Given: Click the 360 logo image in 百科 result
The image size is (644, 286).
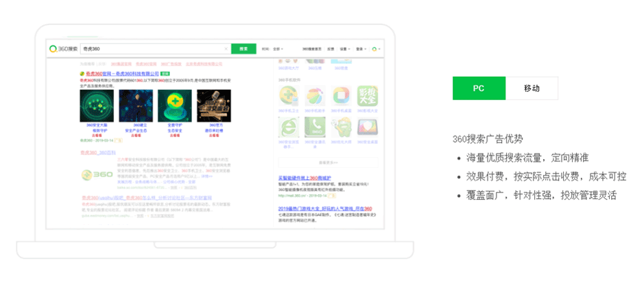Looking at the screenshot, I should tap(97, 175).
